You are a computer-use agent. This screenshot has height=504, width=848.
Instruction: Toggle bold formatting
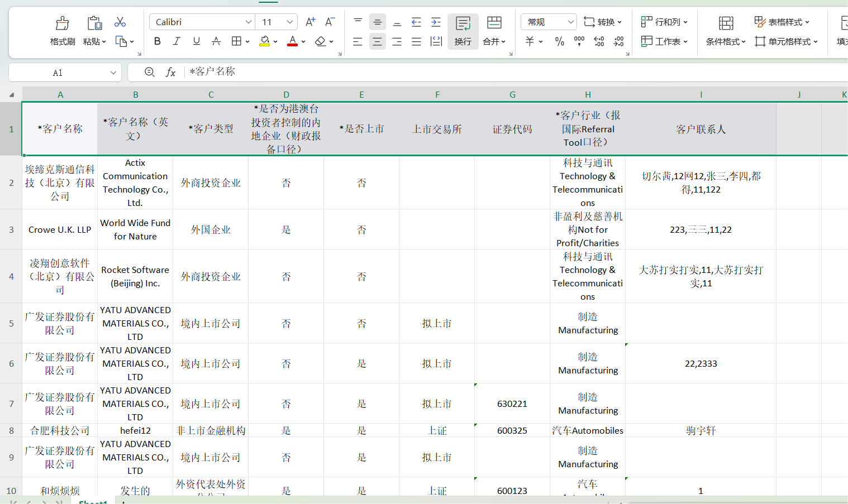(x=157, y=41)
